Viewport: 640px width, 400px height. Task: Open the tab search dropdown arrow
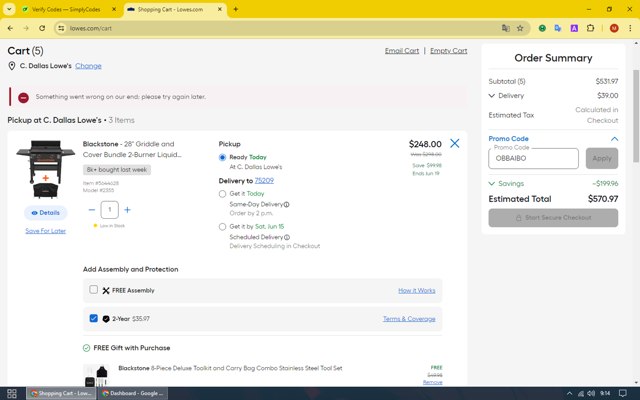pyautogui.click(x=9, y=9)
